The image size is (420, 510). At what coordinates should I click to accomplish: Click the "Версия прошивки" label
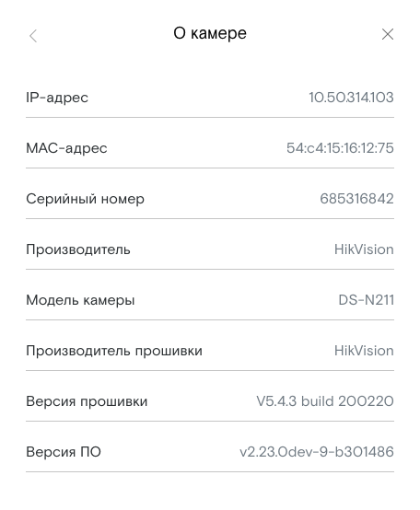point(87,401)
